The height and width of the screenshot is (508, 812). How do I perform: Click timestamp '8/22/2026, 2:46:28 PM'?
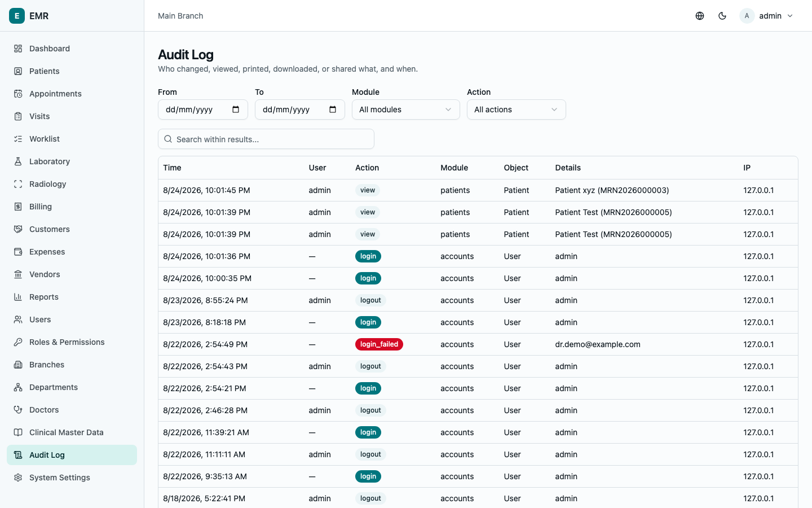[205, 410]
